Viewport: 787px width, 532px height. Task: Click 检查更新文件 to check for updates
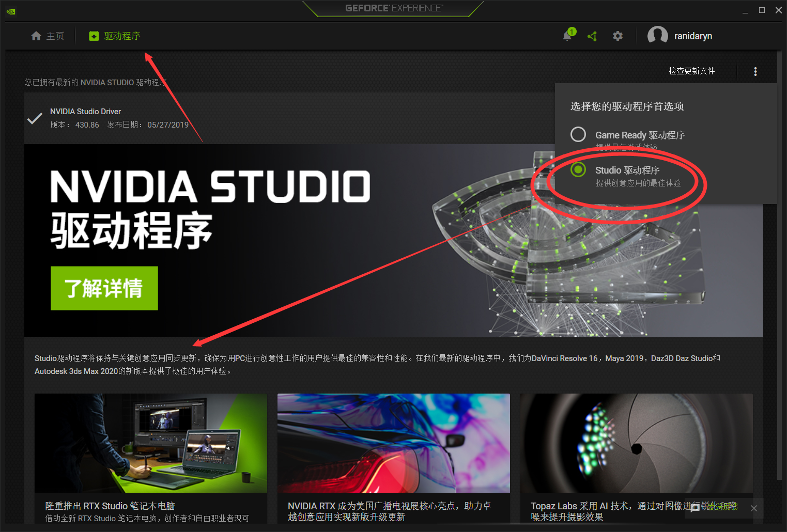691,71
